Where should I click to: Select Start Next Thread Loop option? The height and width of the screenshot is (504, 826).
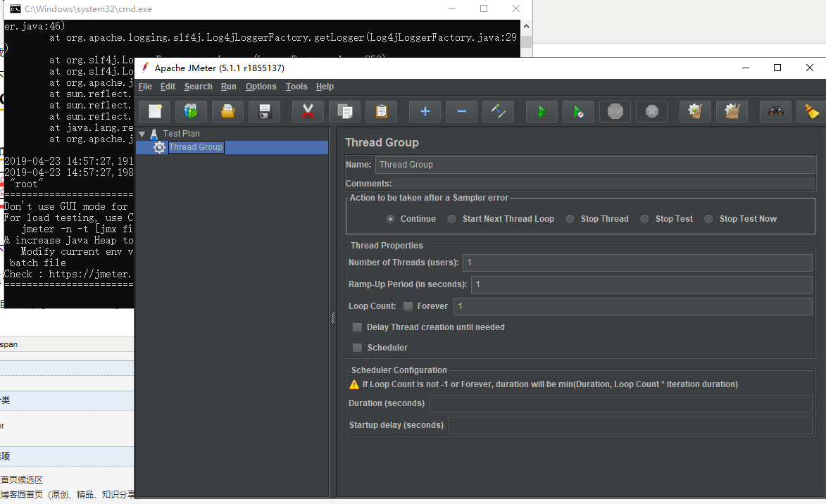(452, 219)
